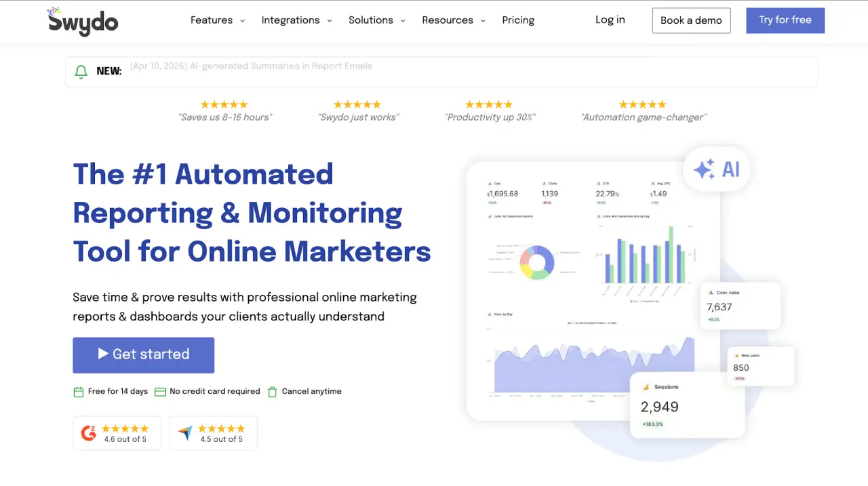Click the New users 850 card
Image resolution: width=868 pixels, height=486 pixels.
point(760,366)
